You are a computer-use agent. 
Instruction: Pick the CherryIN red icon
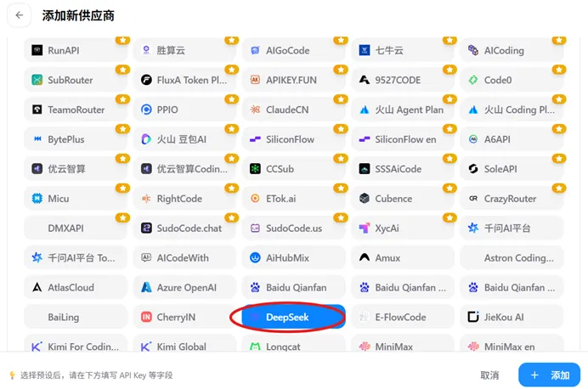(x=146, y=317)
